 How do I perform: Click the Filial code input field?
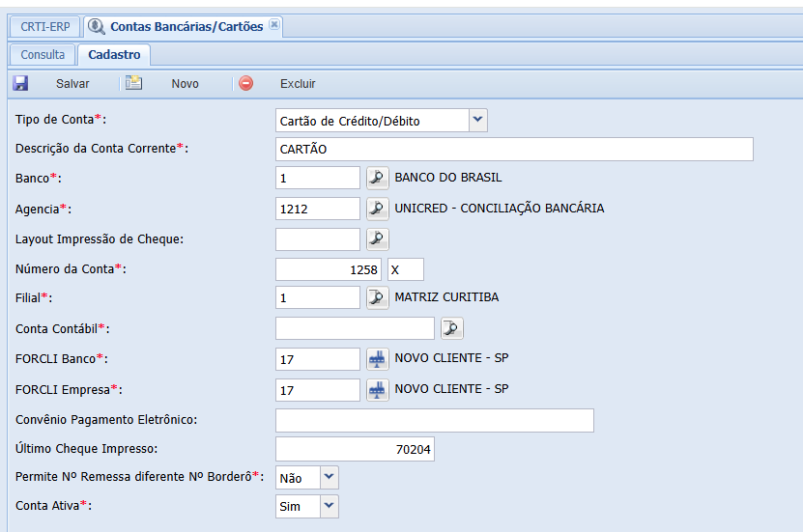tap(318, 297)
